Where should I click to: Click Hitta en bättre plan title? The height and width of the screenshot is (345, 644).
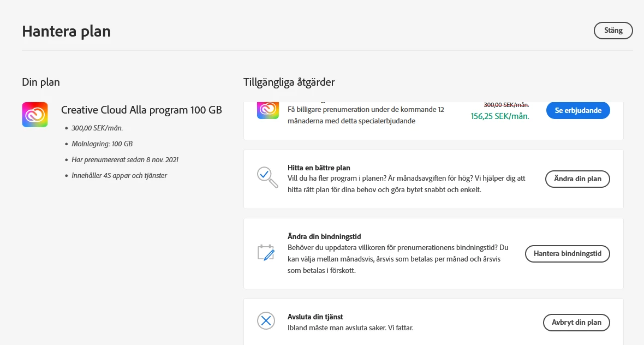point(319,168)
